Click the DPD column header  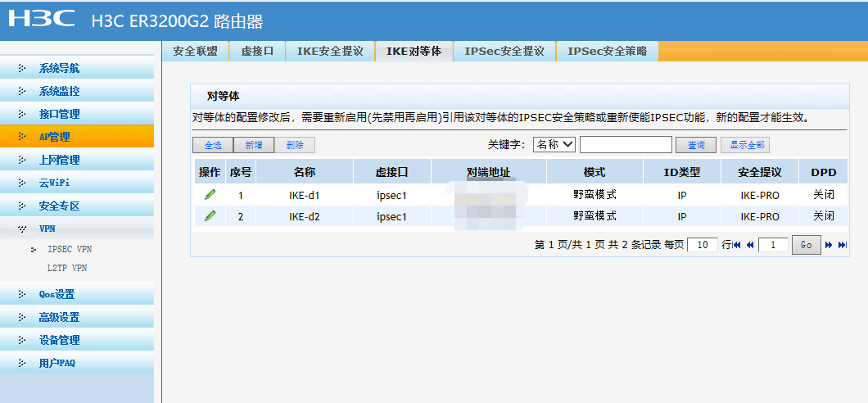pyautogui.click(x=823, y=172)
